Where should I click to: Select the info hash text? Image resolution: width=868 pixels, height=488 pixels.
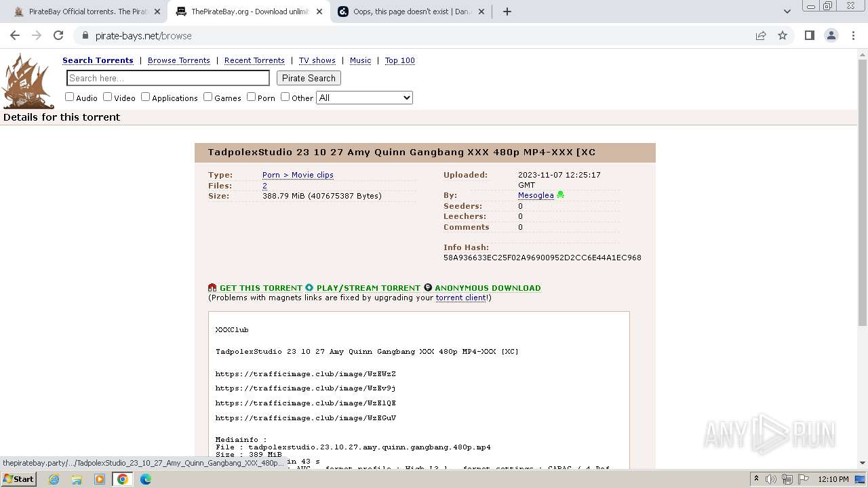(542, 258)
